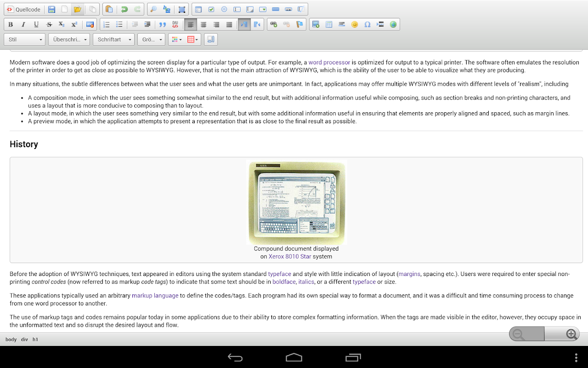Insert a hidden field
588x368 pixels.
pyautogui.click(x=301, y=9)
